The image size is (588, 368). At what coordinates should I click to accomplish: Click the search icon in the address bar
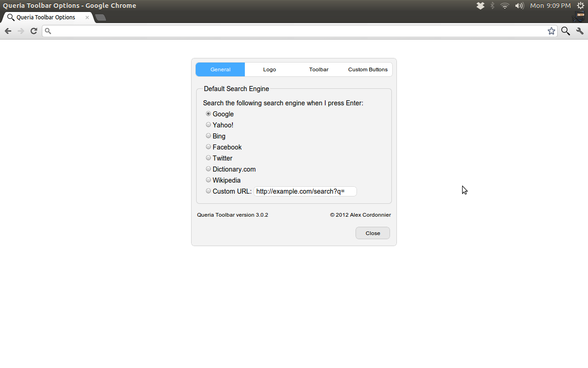point(48,31)
